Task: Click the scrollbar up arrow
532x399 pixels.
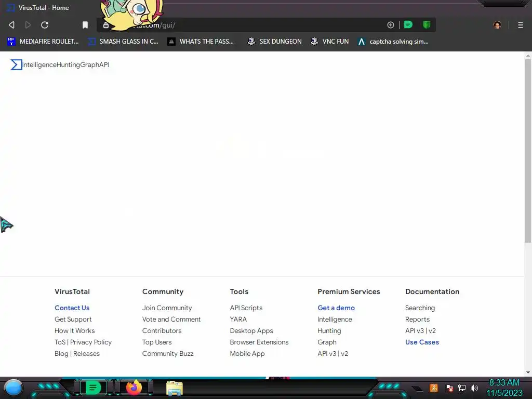Action: [528, 55]
